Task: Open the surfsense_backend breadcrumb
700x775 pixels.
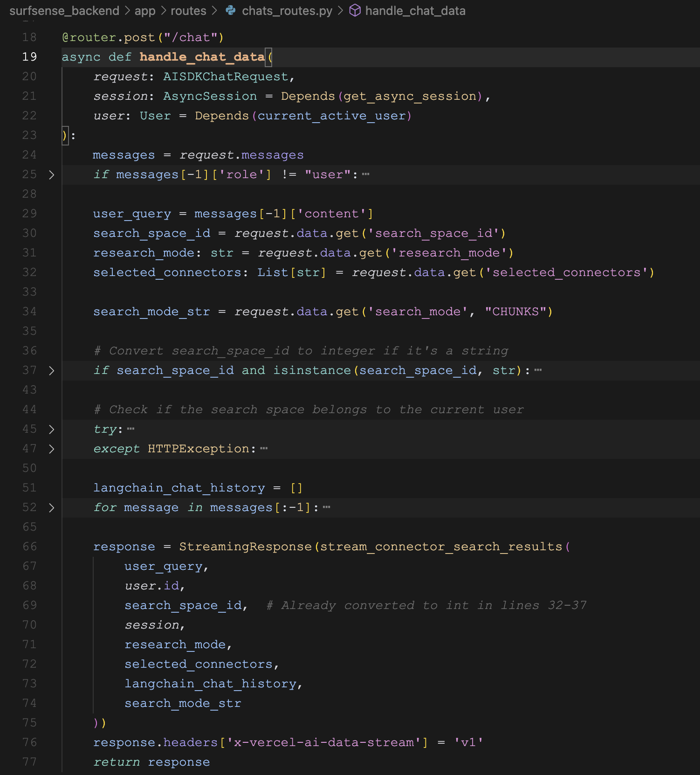Action: coord(64,11)
